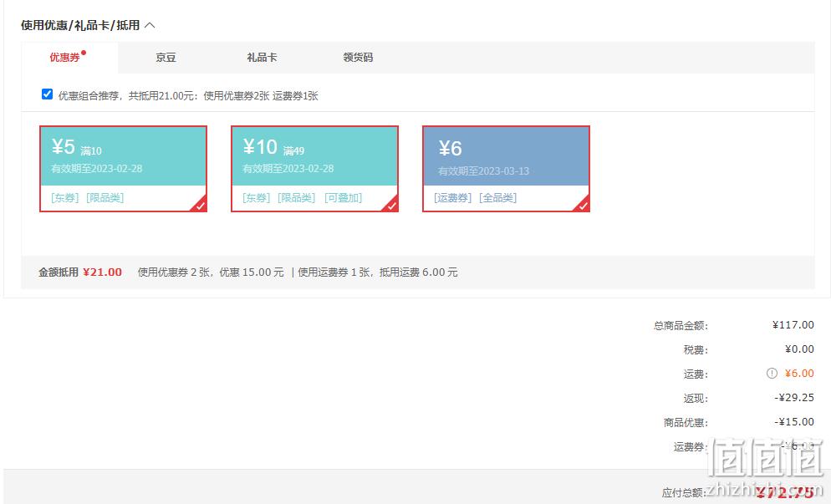Deselect the ¥6 运费券 coupon card

click(x=506, y=169)
